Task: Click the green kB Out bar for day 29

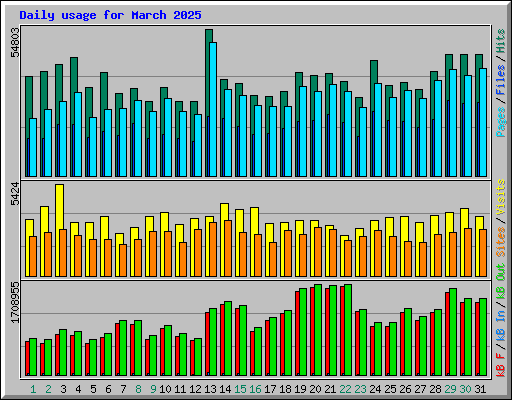Action: [x=453, y=332]
